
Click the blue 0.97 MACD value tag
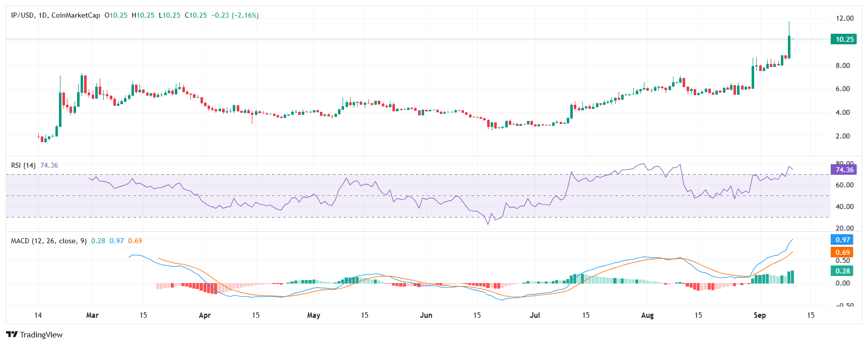click(x=842, y=240)
